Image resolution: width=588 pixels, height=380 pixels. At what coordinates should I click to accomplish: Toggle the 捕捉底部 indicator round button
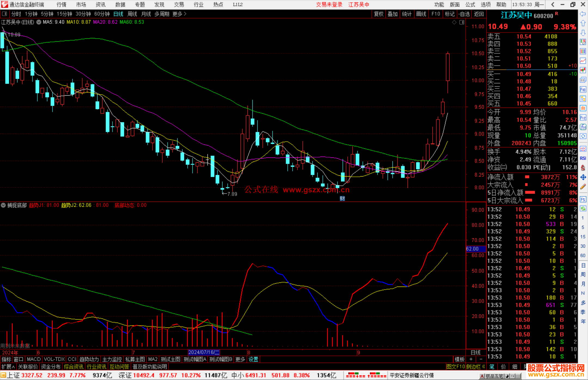tap(3, 205)
